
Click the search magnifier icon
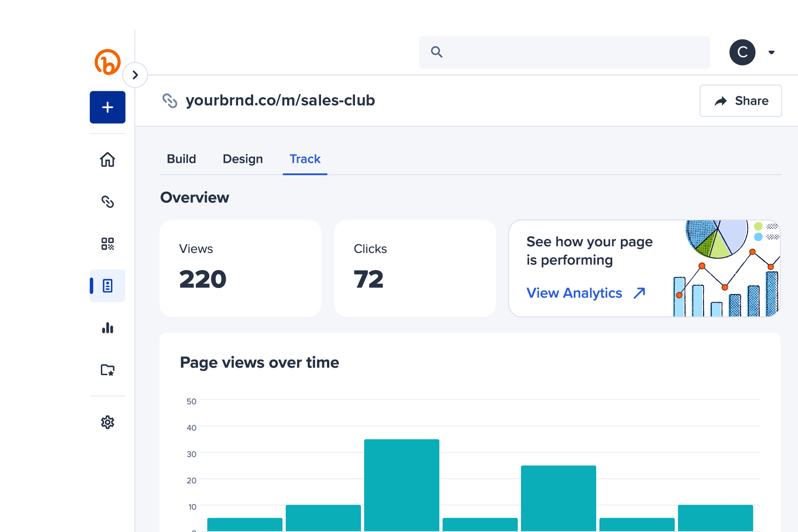pyautogui.click(x=436, y=52)
